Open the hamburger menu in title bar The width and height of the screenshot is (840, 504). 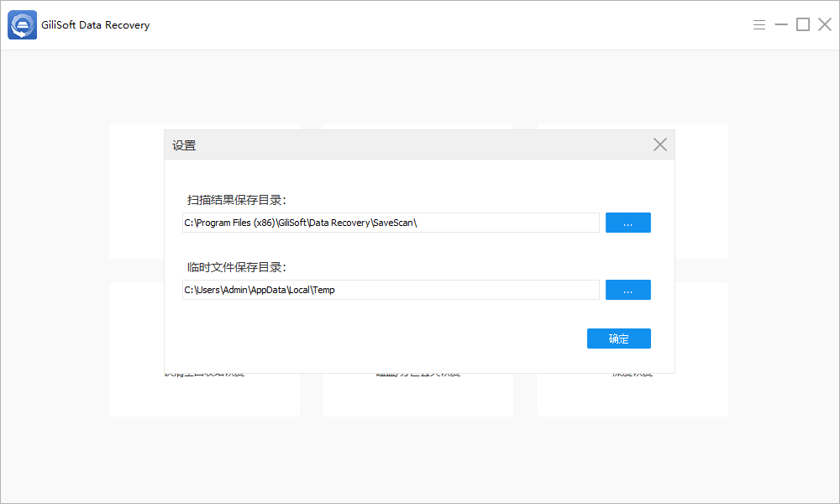click(x=759, y=24)
